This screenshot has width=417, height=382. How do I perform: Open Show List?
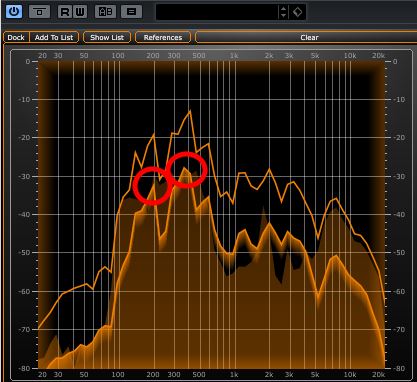coord(107,37)
